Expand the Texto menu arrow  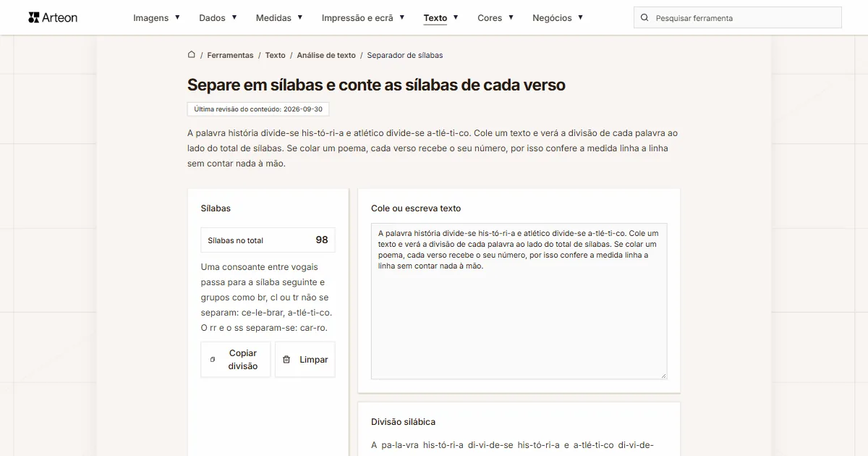456,17
